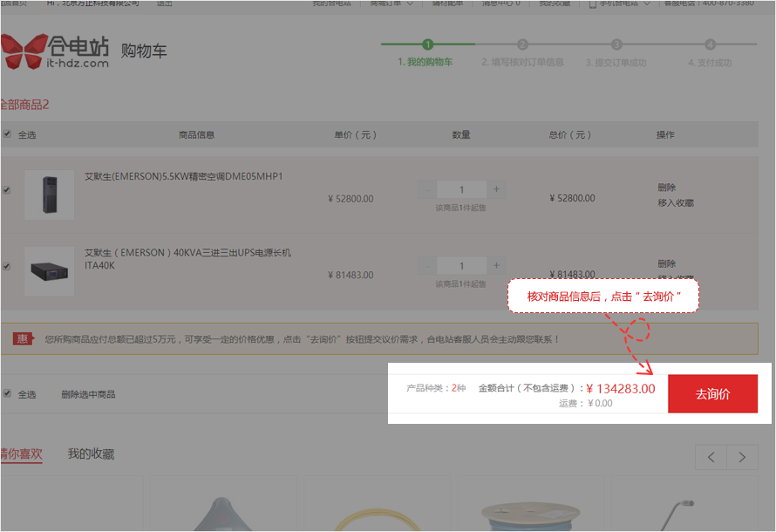This screenshot has width=776, height=532.
Task: Toggle the header 全选 checkbox
Action: 7,134
